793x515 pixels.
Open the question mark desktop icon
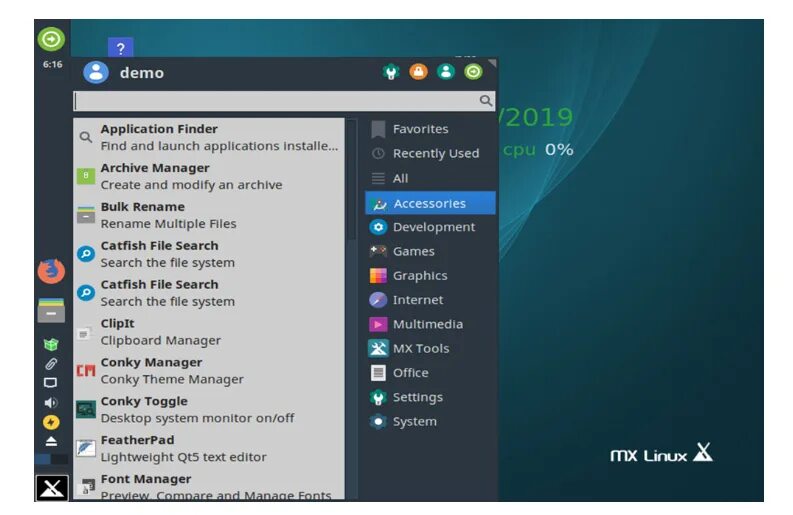[120, 47]
